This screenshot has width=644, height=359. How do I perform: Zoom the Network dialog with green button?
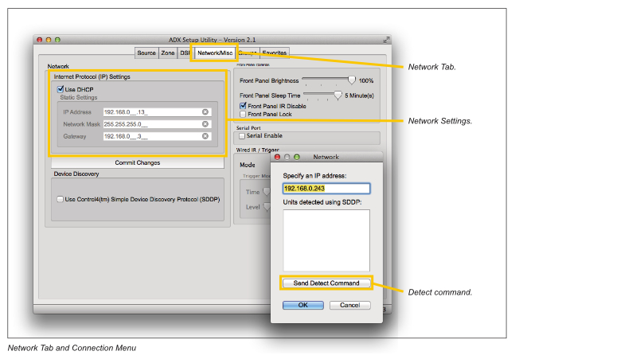[x=297, y=157]
